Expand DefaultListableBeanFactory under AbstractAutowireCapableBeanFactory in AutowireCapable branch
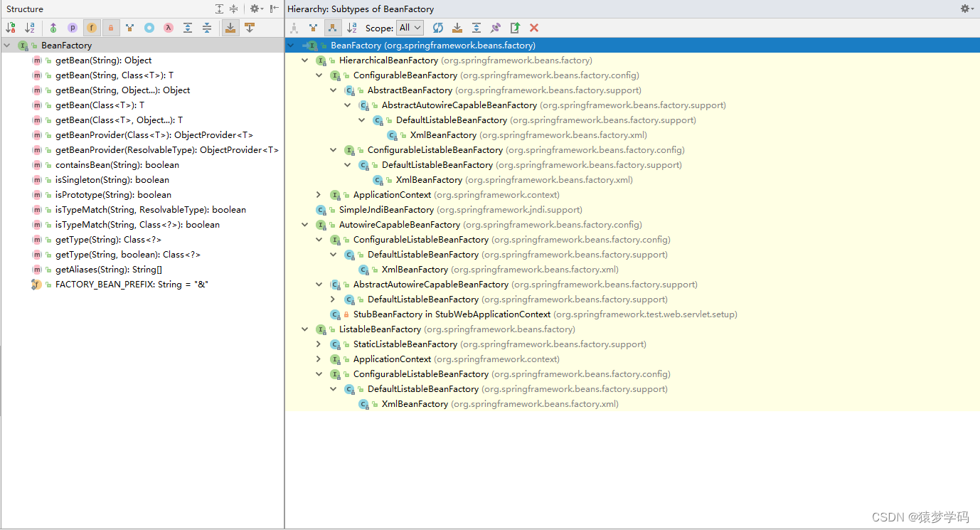Screen dimensions: 980x530 point(334,300)
